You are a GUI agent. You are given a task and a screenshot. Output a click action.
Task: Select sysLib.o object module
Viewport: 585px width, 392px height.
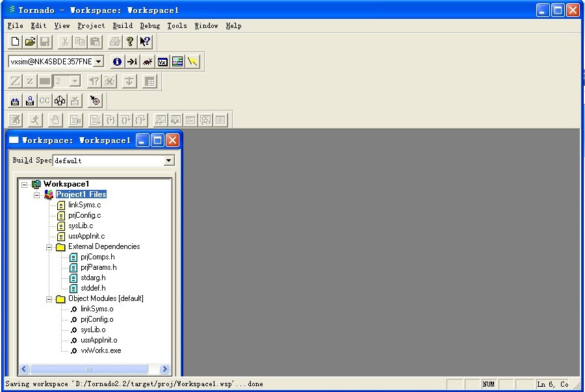coord(93,330)
